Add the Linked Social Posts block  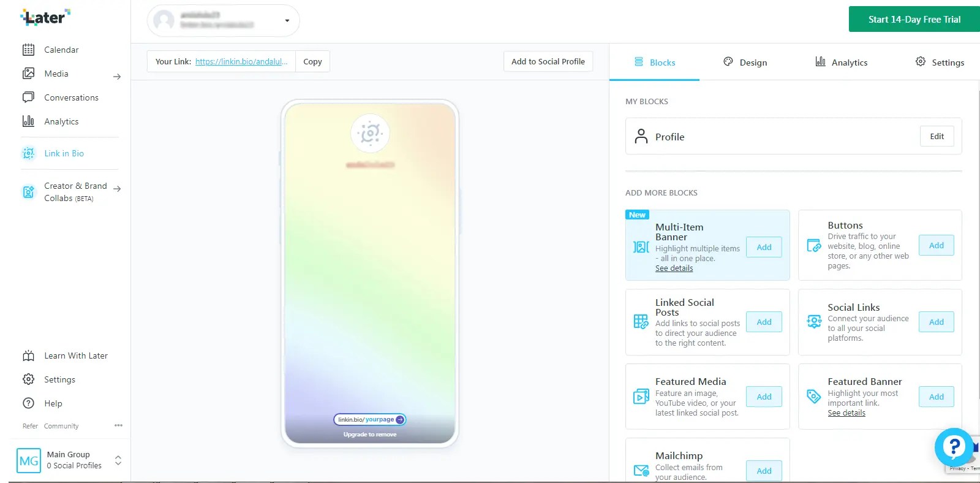click(764, 322)
